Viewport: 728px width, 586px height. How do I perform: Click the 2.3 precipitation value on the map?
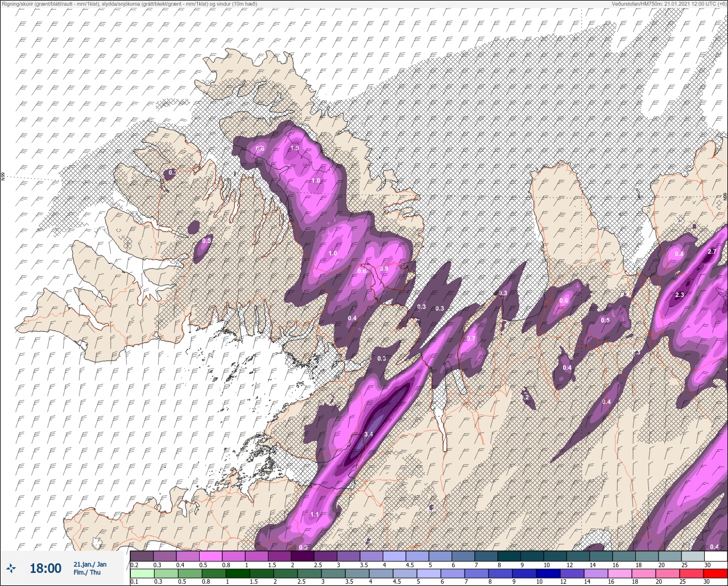pyautogui.click(x=680, y=295)
